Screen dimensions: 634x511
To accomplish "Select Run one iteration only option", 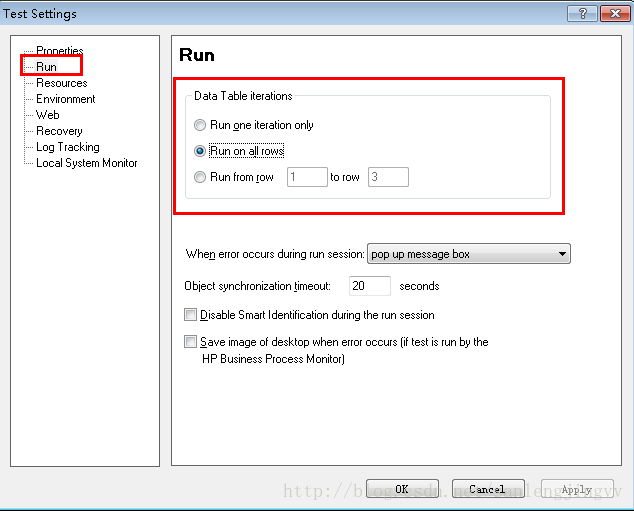I will pos(201,125).
